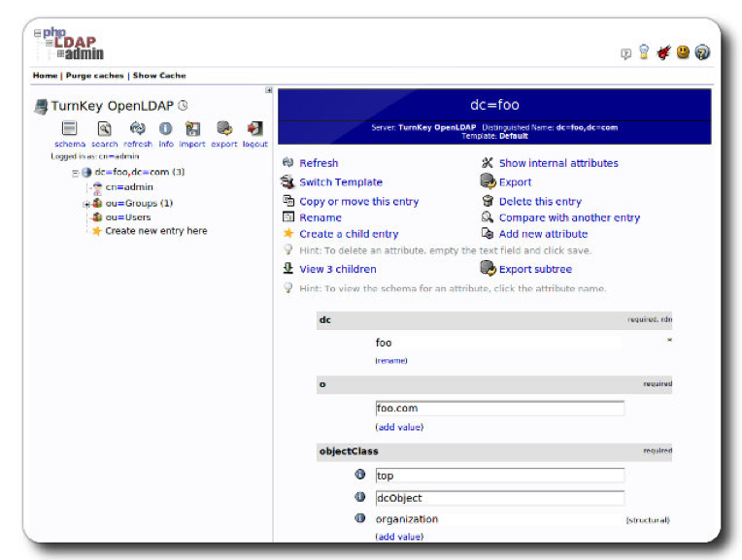Click the refresh icon in the server toolbar
This screenshot has height=560, width=742.
tap(138, 128)
